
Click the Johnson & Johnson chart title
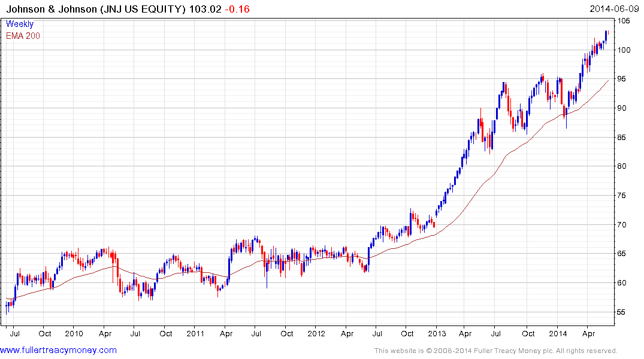pos(96,9)
